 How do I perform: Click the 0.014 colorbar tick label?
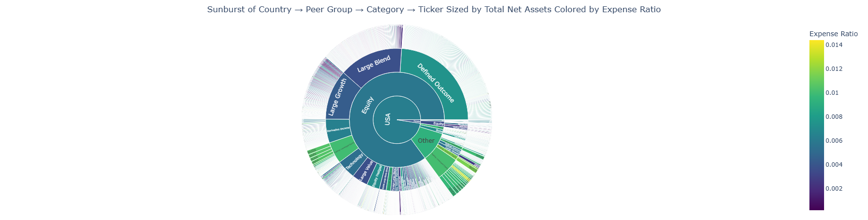click(x=834, y=45)
